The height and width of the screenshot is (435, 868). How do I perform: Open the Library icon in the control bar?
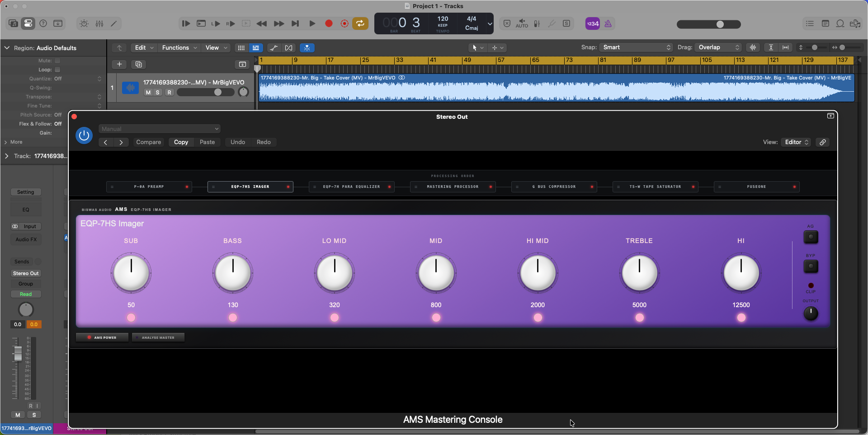[x=13, y=23]
